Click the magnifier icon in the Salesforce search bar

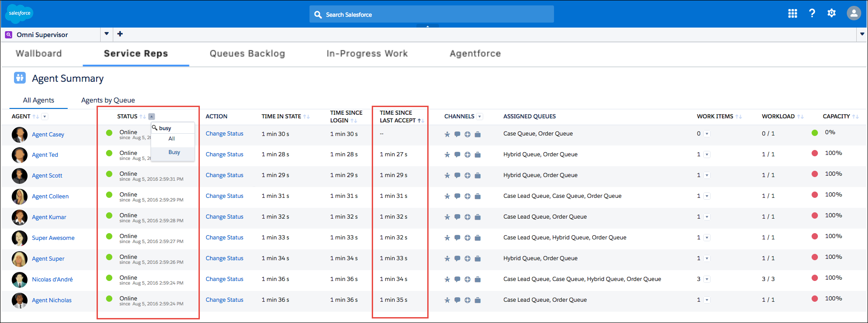pos(318,14)
